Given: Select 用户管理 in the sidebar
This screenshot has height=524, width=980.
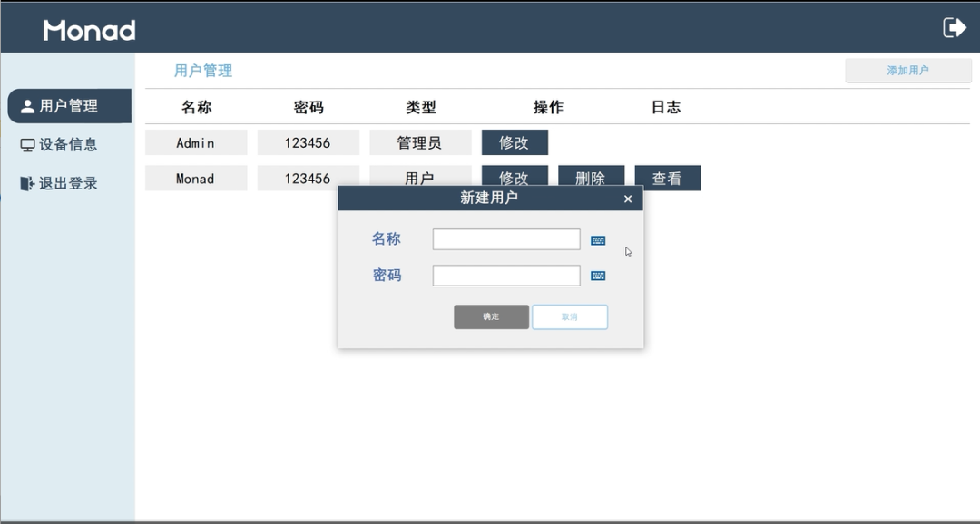Looking at the screenshot, I should pyautogui.click(x=69, y=106).
